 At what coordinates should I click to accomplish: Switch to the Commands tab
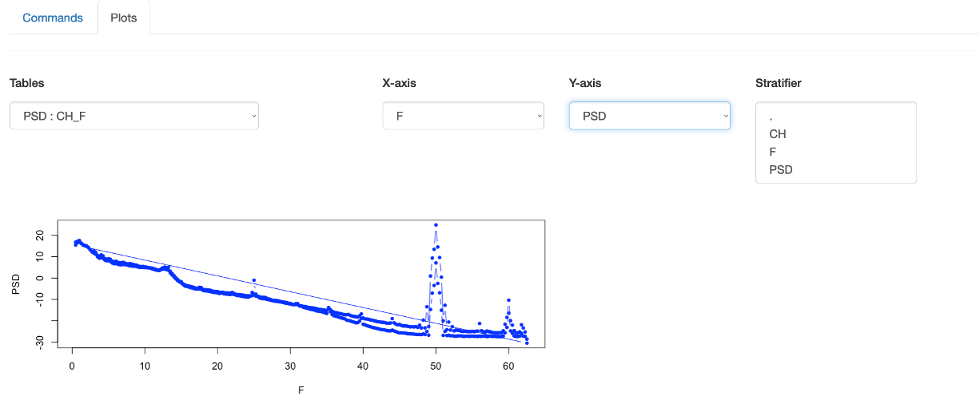(53, 18)
